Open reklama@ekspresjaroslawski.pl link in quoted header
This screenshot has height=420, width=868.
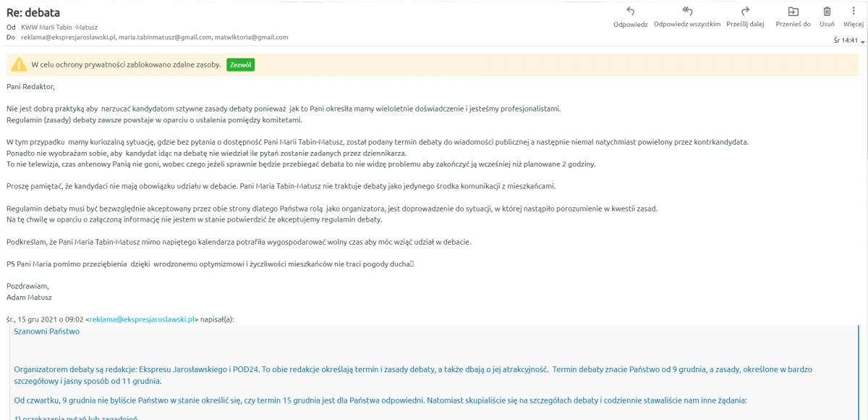142,319
